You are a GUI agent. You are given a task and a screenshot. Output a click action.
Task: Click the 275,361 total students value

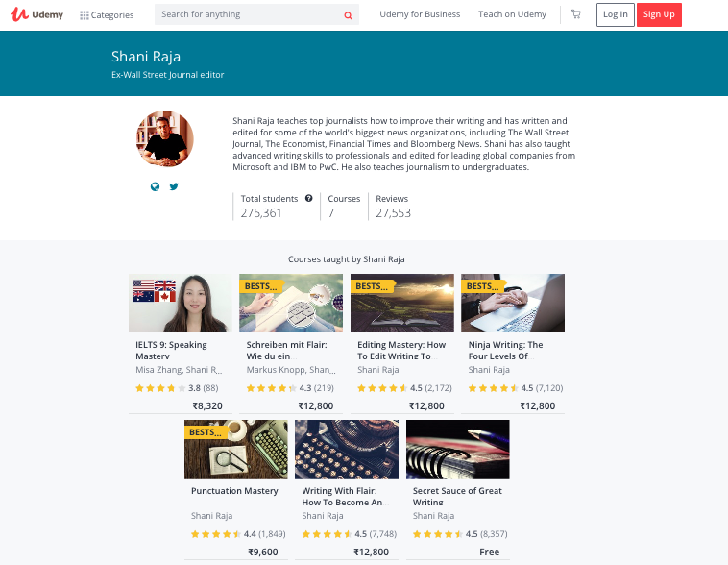click(x=261, y=212)
